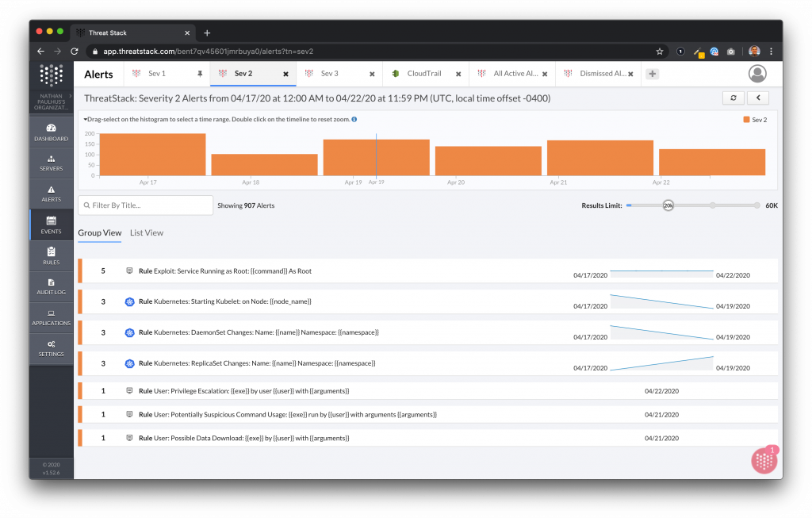
Task: Switch to the Sev 1 tab
Action: [x=157, y=74]
